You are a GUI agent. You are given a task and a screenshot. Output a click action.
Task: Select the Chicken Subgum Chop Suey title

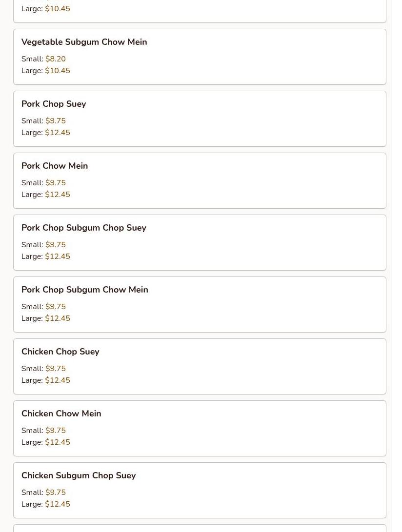79,475
